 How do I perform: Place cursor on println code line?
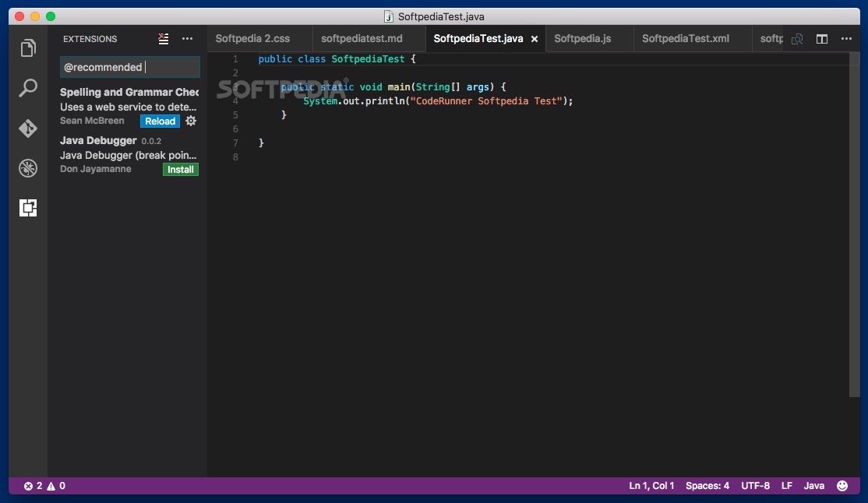pos(437,100)
